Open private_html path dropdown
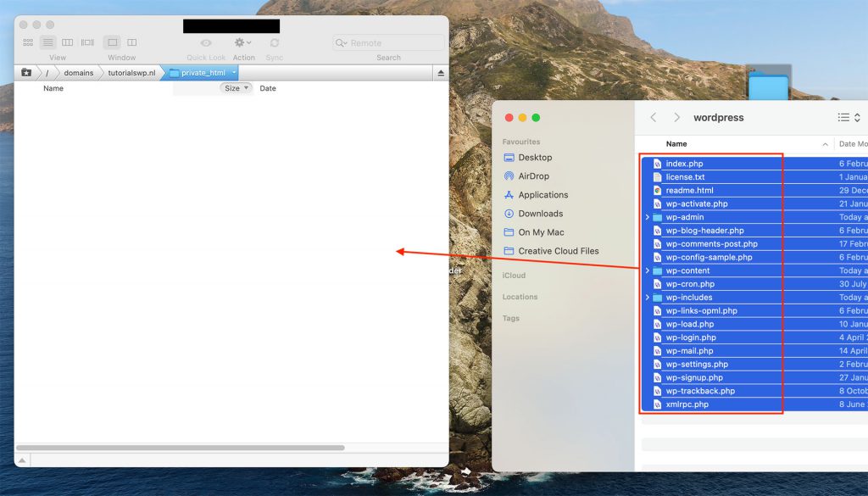Screen dimensions: 868x496 (234, 73)
